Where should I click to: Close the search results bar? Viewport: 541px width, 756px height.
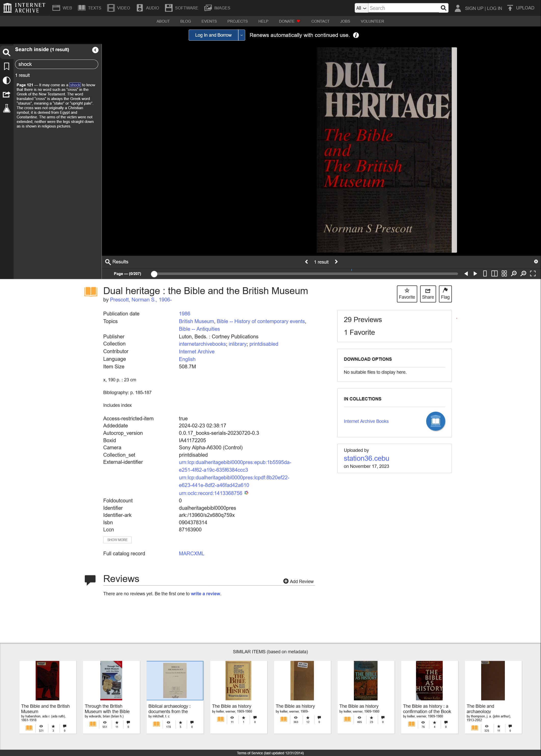536,262
